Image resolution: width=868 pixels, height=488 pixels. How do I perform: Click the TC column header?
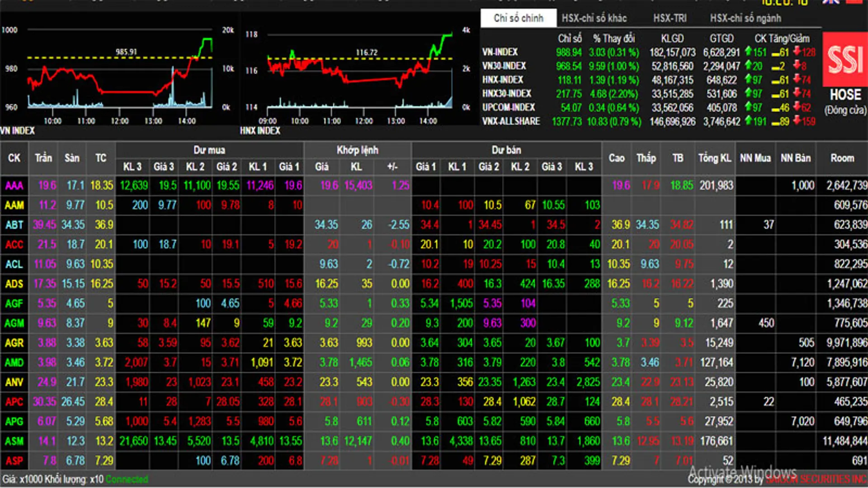[x=101, y=158]
